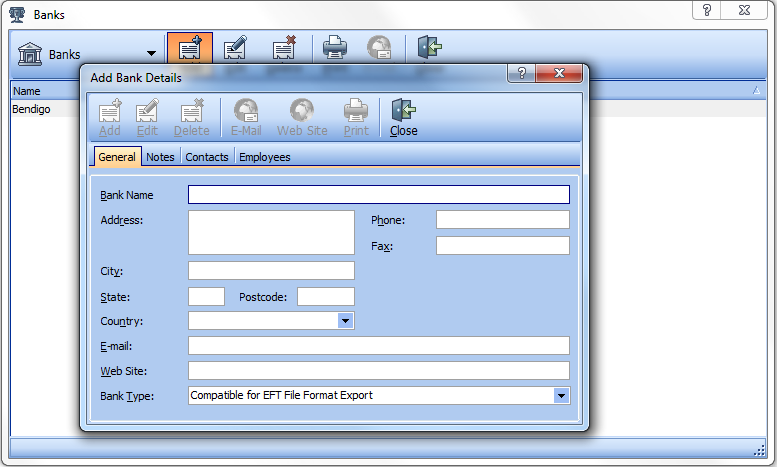The width and height of the screenshot is (777, 467).
Task: Close the Add Bank Details dialog with X
Action: point(559,73)
